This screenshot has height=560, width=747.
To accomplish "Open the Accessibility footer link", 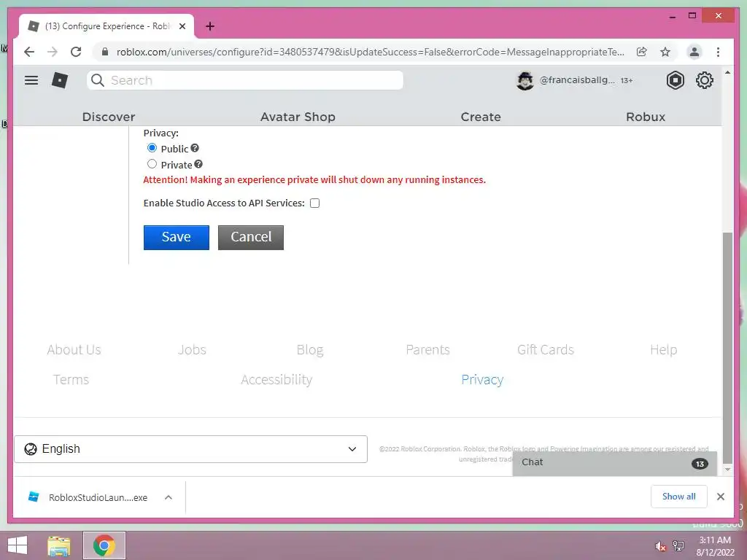I will point(276,379).
